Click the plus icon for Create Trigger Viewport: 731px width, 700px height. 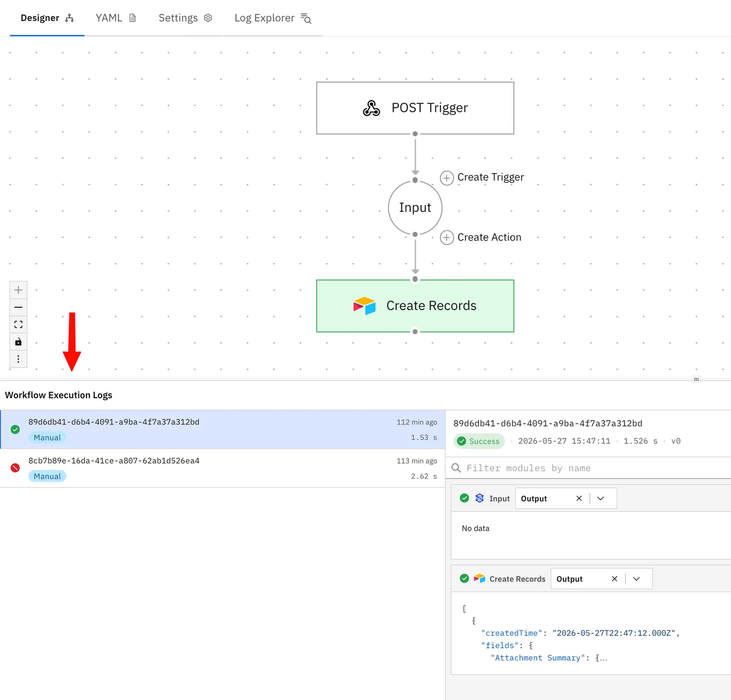446,178
